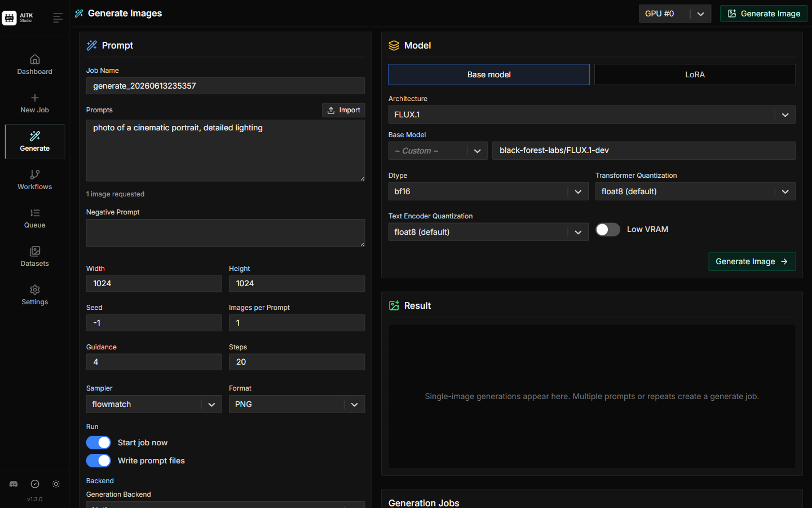Screen dimensions: 812x508
Task: Click the Result image icon
Action: (394, 305)
